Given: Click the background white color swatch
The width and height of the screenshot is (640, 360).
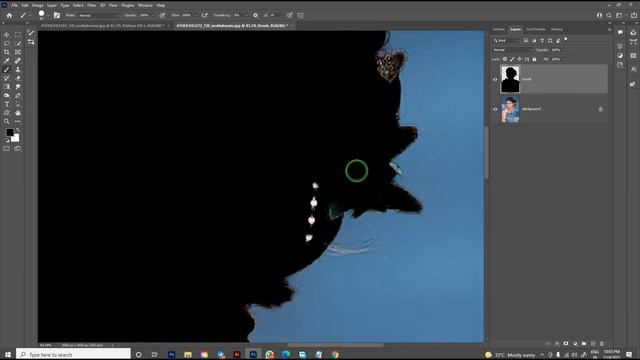Looking at the screenshot, I should coord(15,138).
